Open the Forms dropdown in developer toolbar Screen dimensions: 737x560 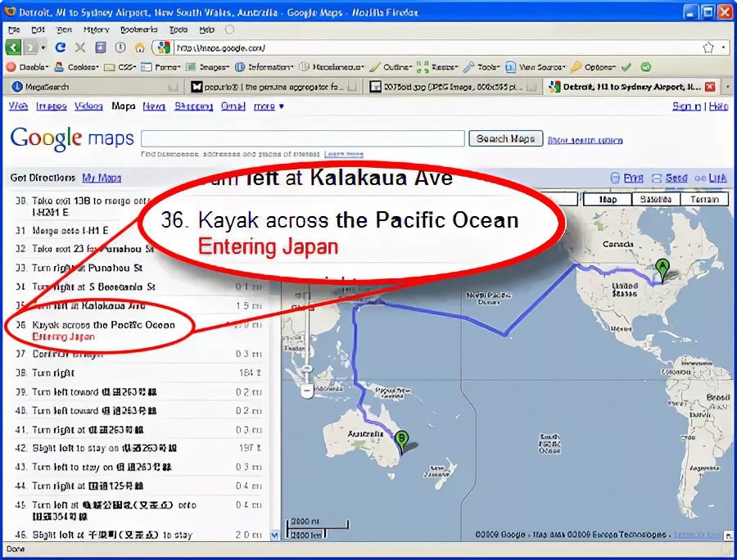pos(161,67)
